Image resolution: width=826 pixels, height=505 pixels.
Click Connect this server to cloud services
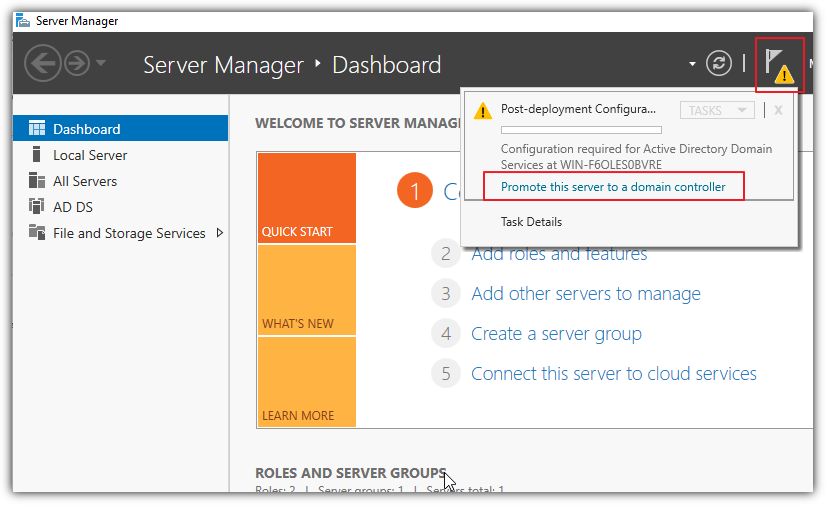[614, 373]
